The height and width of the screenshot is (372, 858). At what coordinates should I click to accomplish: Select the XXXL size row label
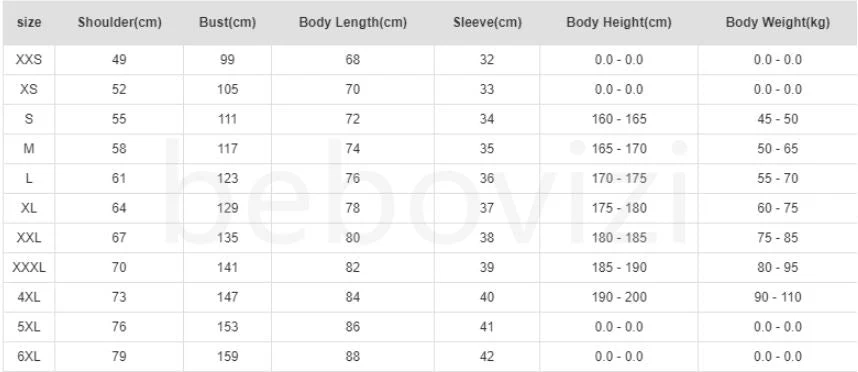pyautogui.click(x=29, y=267)
